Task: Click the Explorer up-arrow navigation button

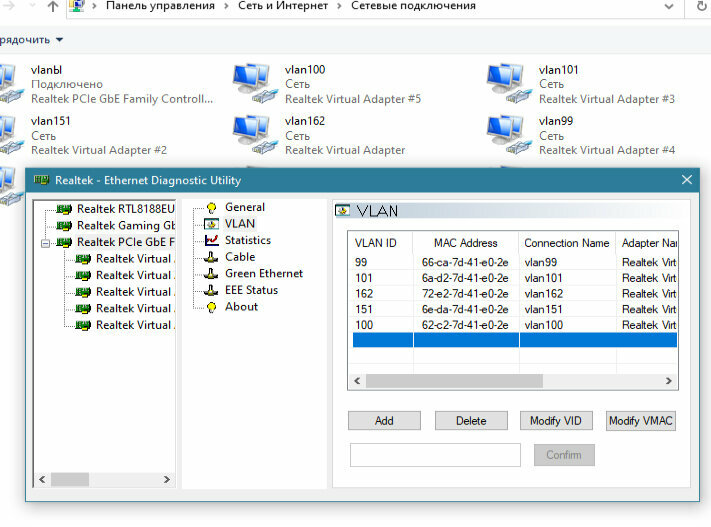Action: coord(53,6)
